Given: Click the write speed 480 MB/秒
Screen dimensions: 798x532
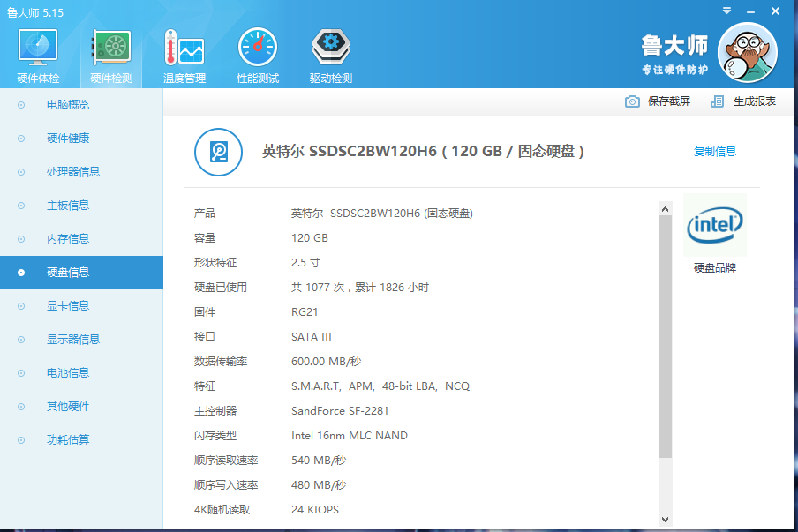Looking at the screenshot, I should coord(319,485).
